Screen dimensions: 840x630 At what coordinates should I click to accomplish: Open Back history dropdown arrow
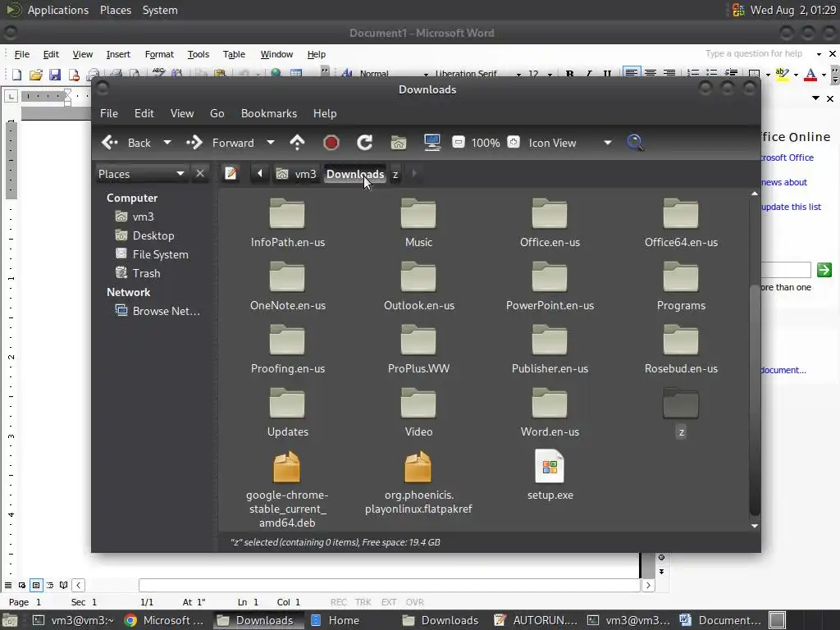(167, 143)
